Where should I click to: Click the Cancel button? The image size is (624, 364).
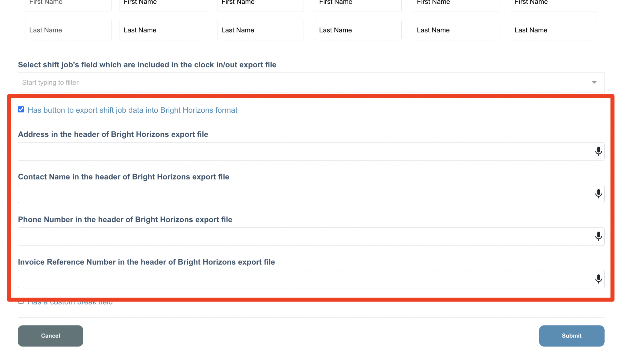[x=51, y=336]
